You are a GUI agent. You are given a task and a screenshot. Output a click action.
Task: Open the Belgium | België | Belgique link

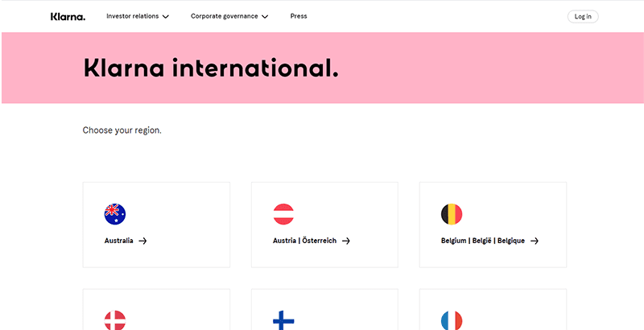pos(483,241)
